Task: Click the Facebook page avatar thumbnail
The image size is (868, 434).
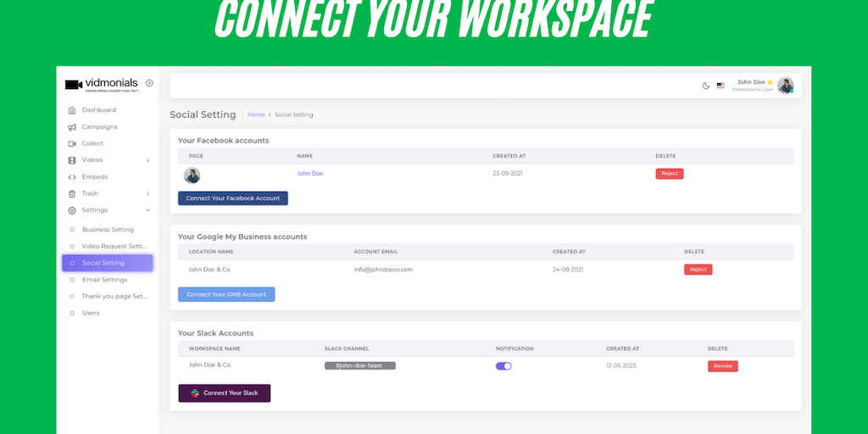Action: pos(192,175)
